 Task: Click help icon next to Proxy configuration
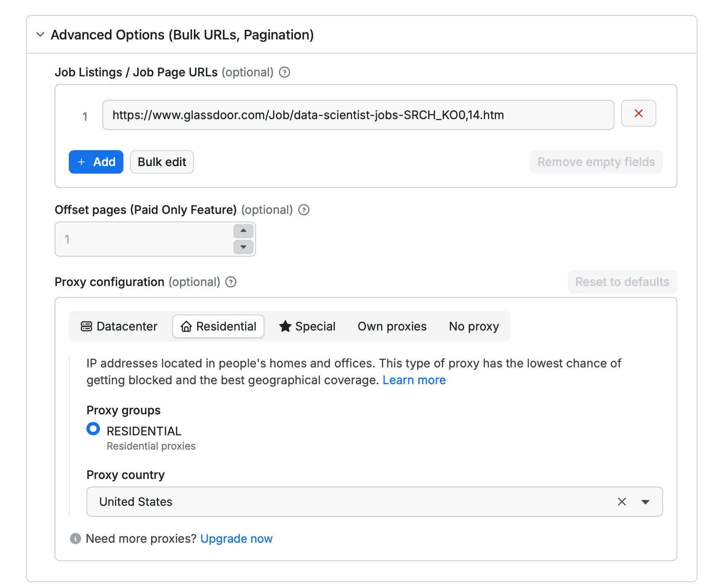pyautogui.click(x=231, y=282)
